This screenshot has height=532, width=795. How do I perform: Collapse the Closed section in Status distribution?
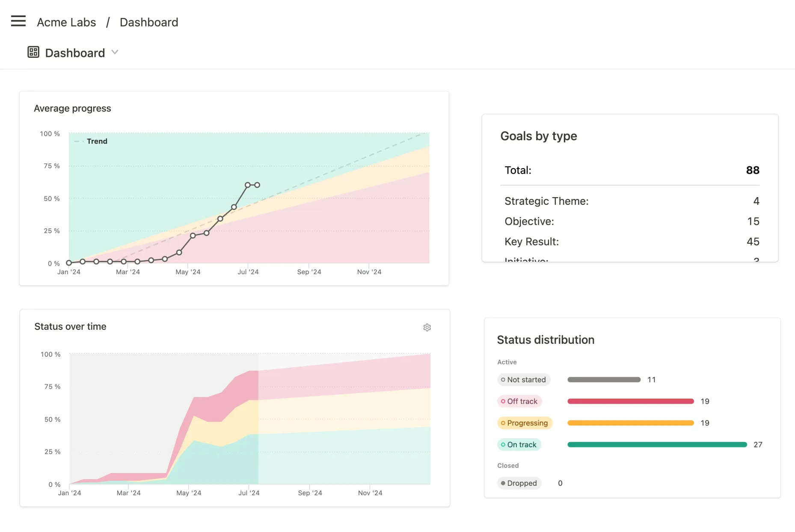click(507, 465)
